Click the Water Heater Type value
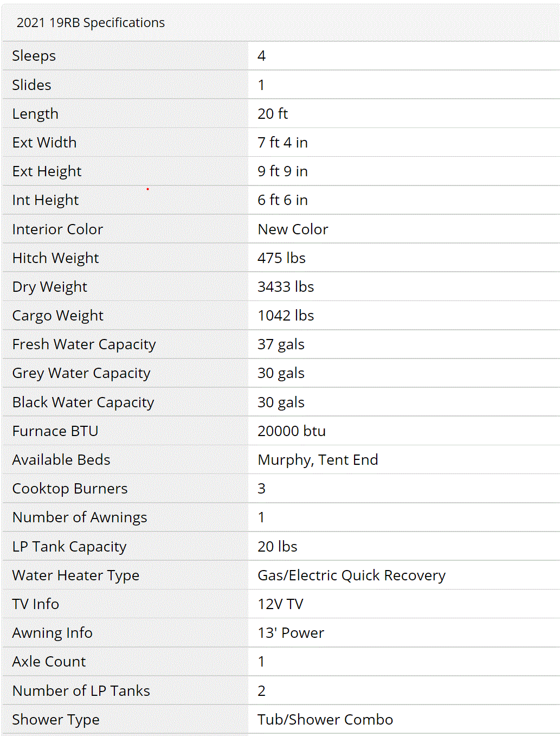Viewport: 560px width, 736px height. (351, 575)
